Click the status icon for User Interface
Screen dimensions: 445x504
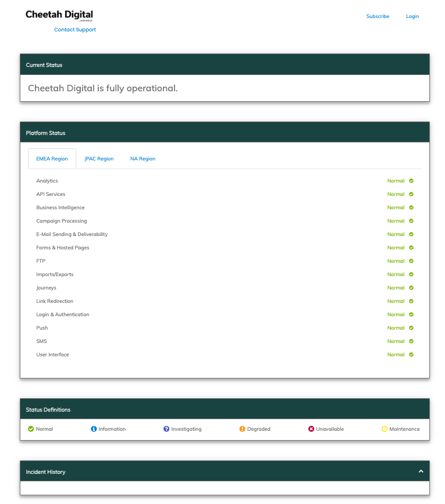tap(411, 355)
